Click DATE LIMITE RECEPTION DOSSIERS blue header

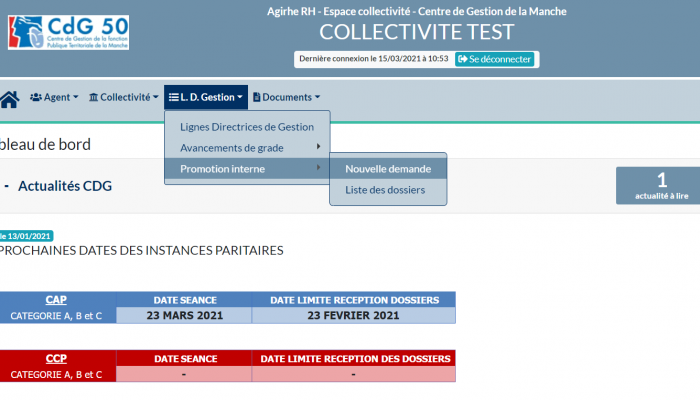click(x=354, y=300)
